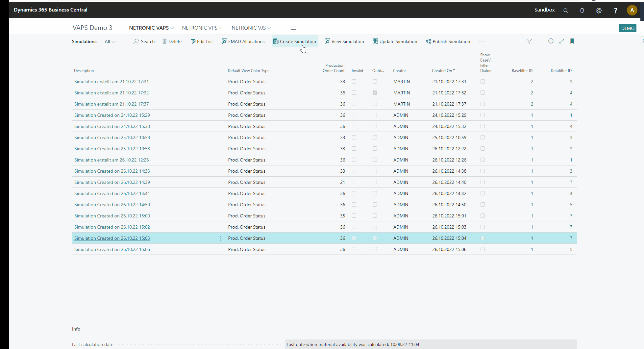The image size is (644, 349).
Task: Open Publish Simulation
Action: 448,41
